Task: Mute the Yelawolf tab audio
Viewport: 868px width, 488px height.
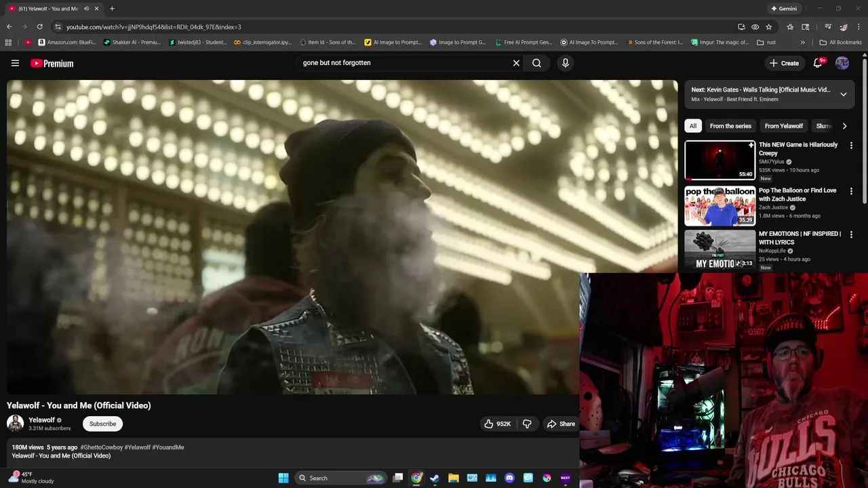Action: pos(86,8)
